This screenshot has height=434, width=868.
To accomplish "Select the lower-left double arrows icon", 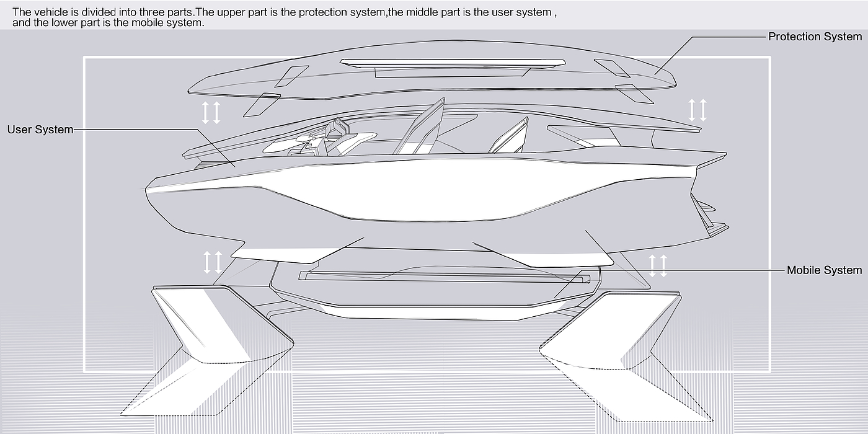I will 213,262.
